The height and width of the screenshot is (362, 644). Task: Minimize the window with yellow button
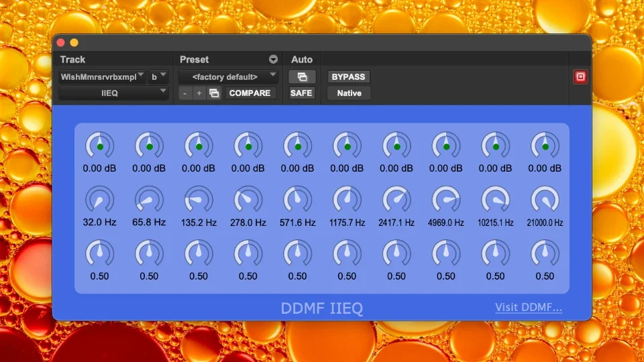pos(74,43)
